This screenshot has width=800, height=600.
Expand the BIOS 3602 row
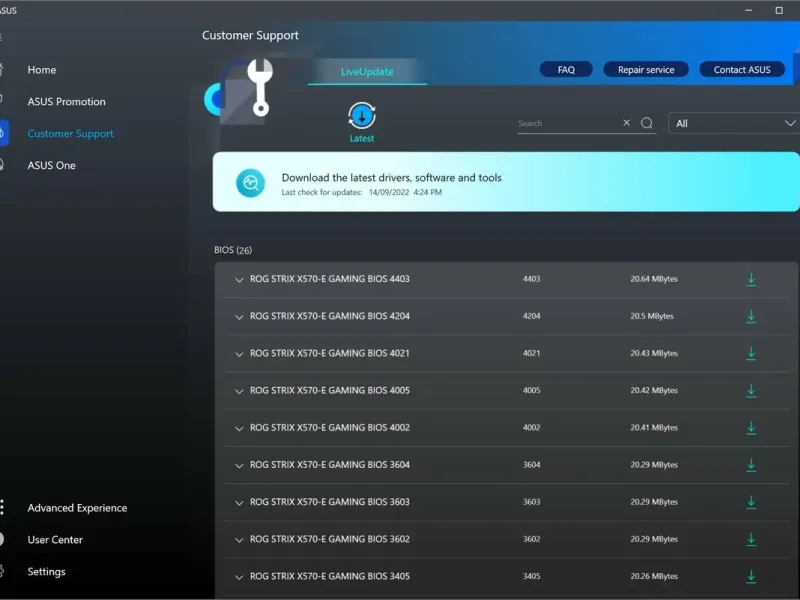pos(239,540)
